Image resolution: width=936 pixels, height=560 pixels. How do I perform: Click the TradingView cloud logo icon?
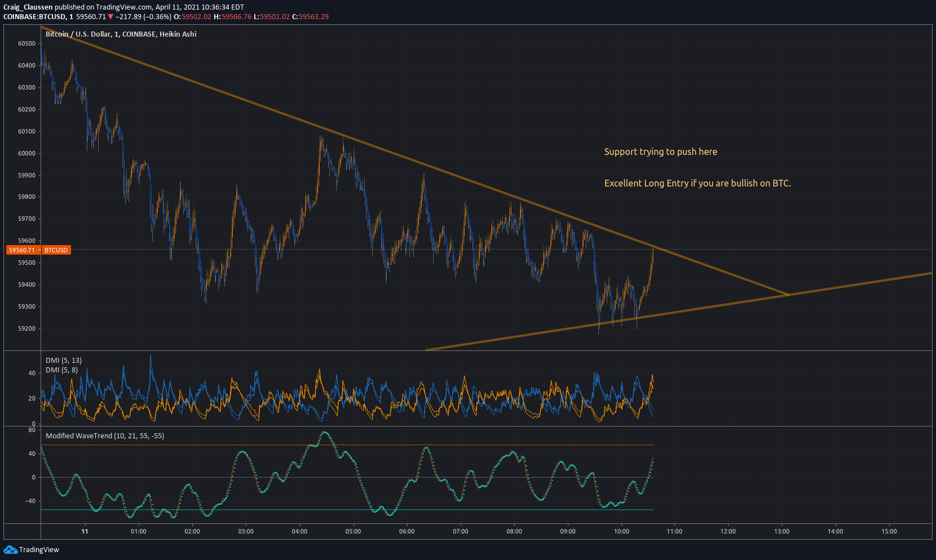point(10,550)
